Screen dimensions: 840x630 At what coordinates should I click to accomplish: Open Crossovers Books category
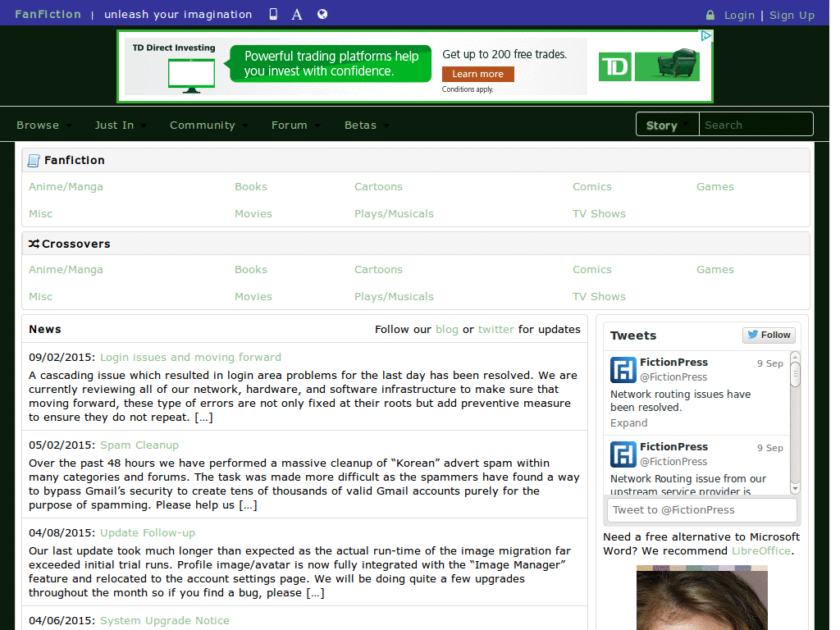click(x=251, y=270)
